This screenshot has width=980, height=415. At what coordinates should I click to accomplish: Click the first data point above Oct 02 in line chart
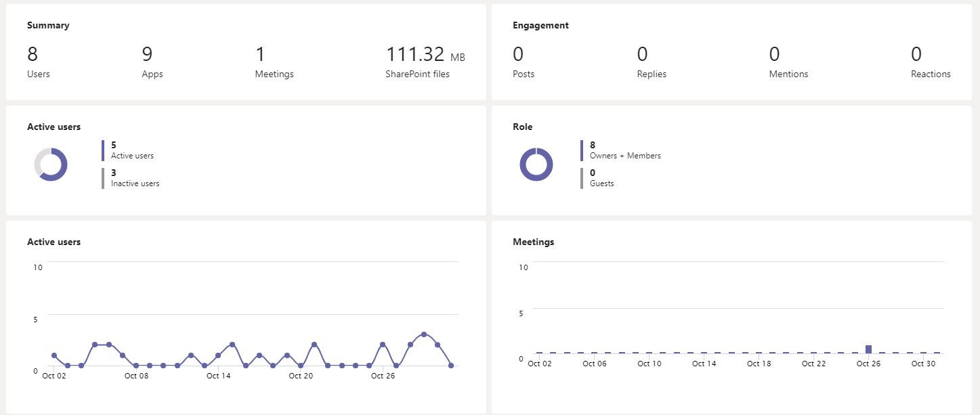[54, 355]
